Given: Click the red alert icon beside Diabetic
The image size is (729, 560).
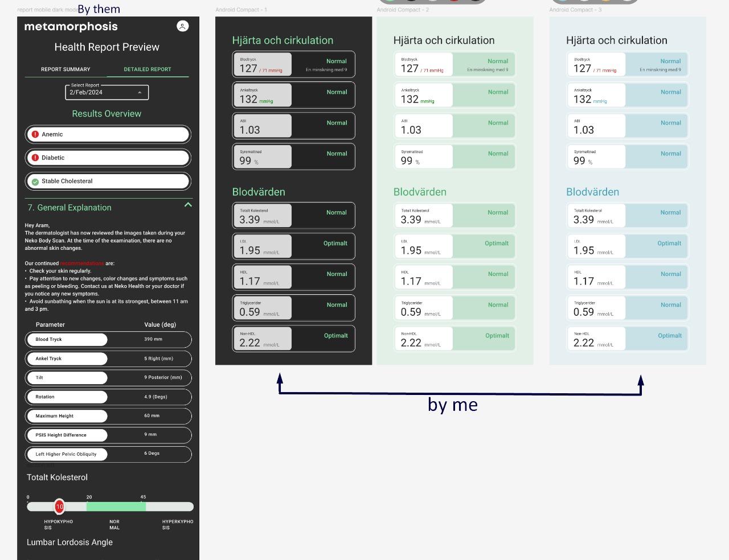Looking at the screenshot, I should [35, 158].
